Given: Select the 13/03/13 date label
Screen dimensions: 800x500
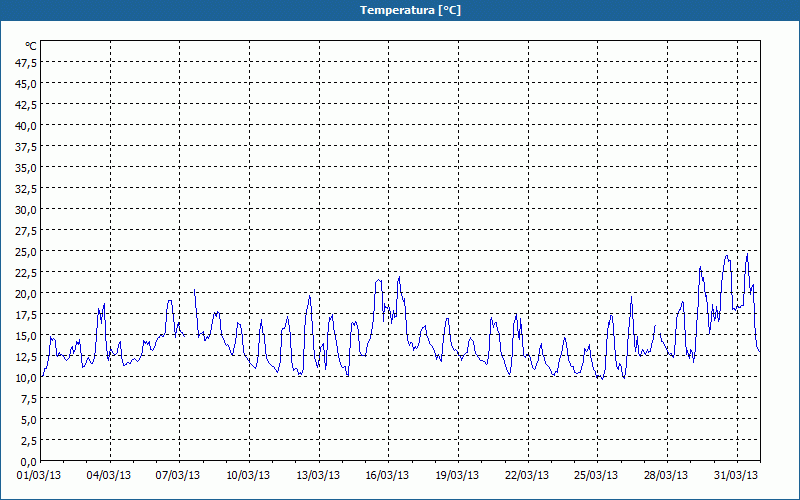Looking at the screenshot, I should coord(318,475).
